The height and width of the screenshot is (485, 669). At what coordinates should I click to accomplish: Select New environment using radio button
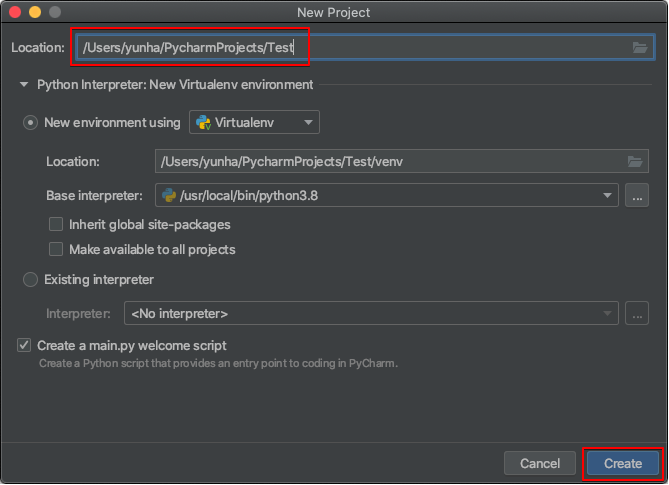30,123
